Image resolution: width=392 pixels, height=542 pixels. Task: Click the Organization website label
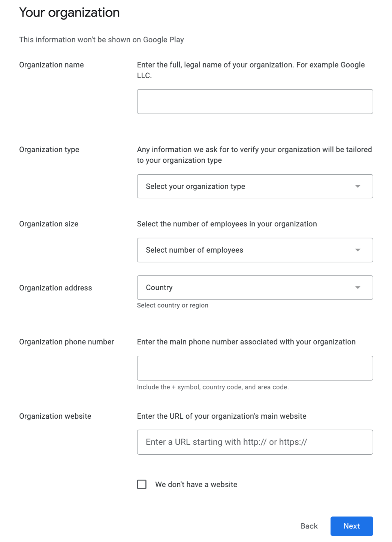tap(55, 416)
